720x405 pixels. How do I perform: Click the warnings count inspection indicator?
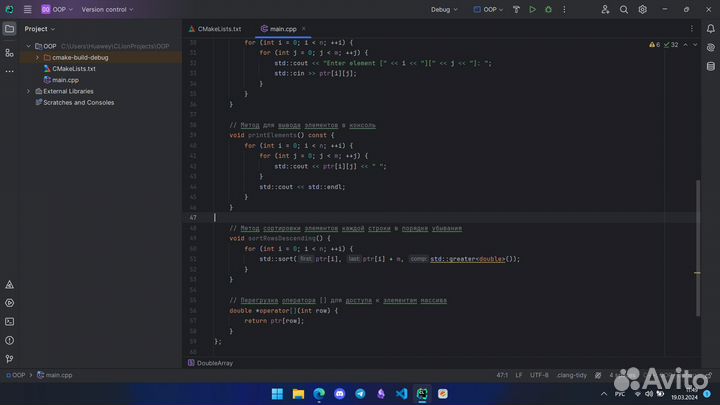654,45
